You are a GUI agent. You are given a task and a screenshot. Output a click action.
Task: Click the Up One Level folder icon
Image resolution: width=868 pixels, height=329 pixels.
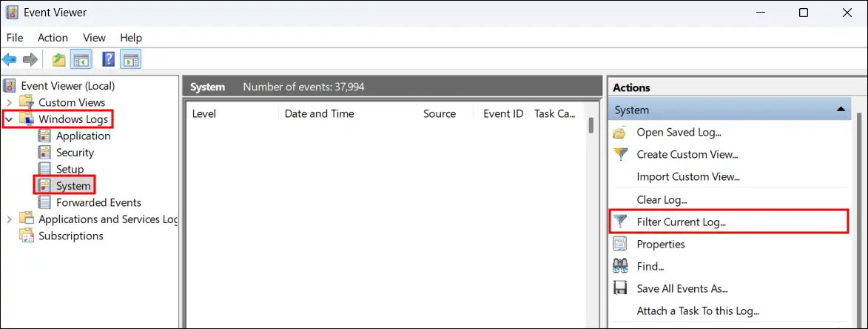pos(59,60)
